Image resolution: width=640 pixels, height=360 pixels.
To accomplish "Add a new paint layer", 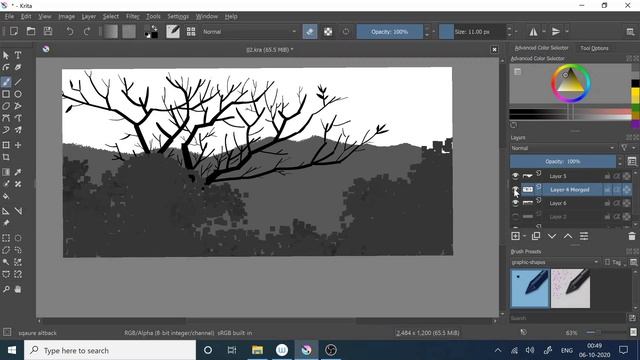I will (x=516, y=236).
